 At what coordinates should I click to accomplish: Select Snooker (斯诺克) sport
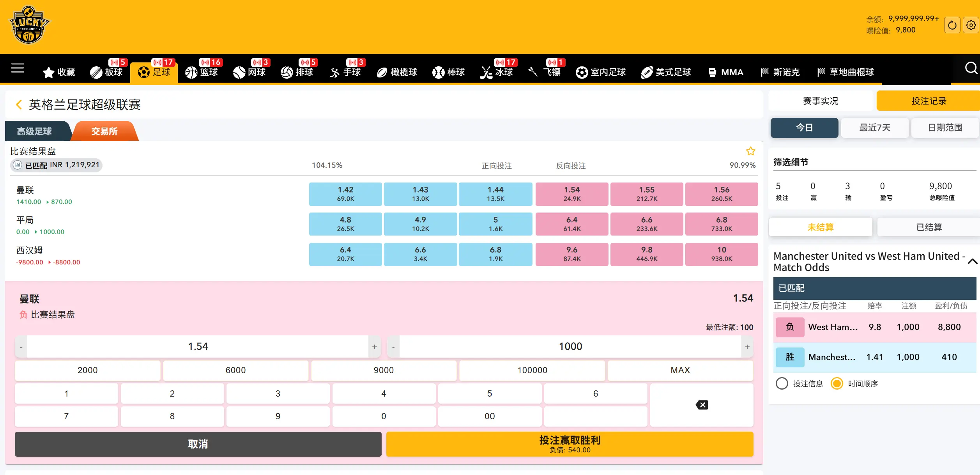[780, 72]
